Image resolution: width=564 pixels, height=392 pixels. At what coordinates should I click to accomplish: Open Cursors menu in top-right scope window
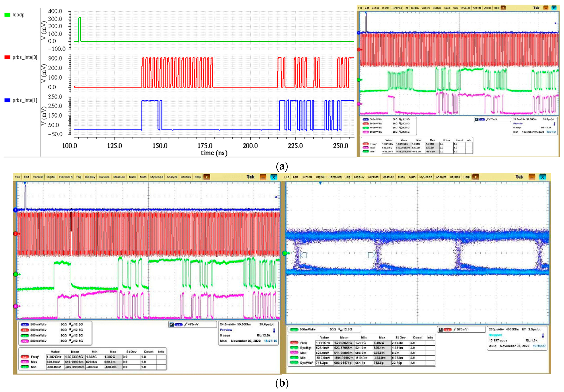tap(425, 8)
